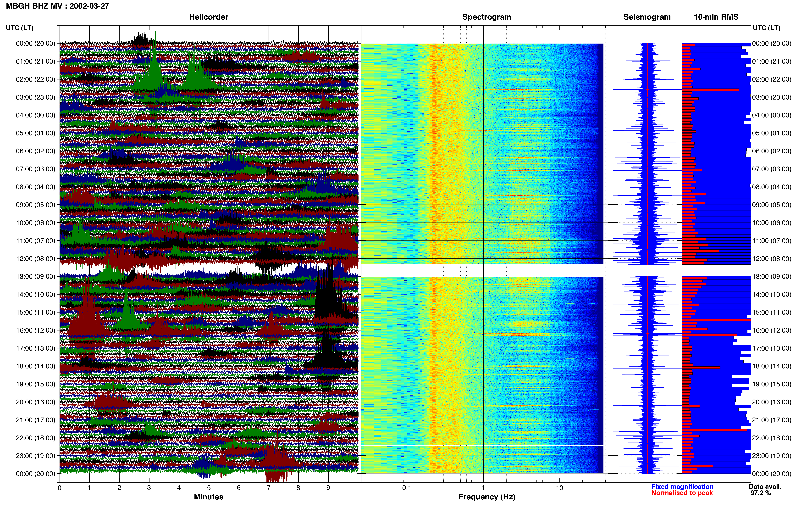Click the long red RMS bar near 02:30
The height and width of the screenshot is (508, 812).
(x=711, y=90)
